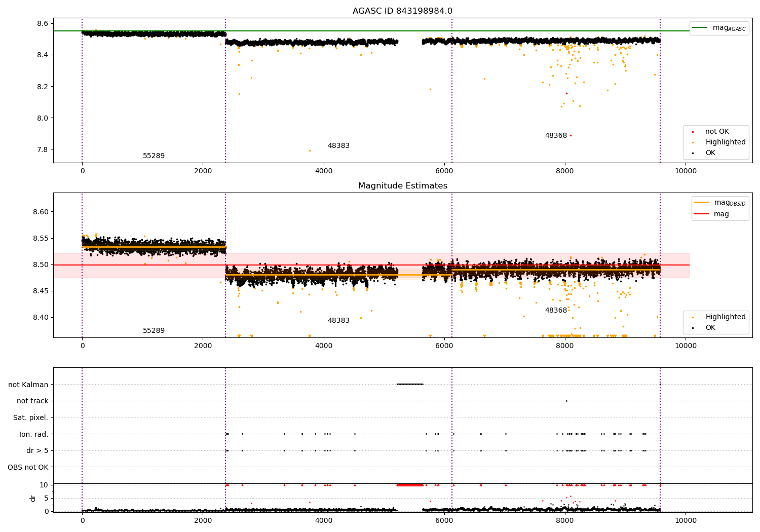Click the x-axis tick 4000 in the top plot
This screenshot has width=760, height=532.
(324, 171)
